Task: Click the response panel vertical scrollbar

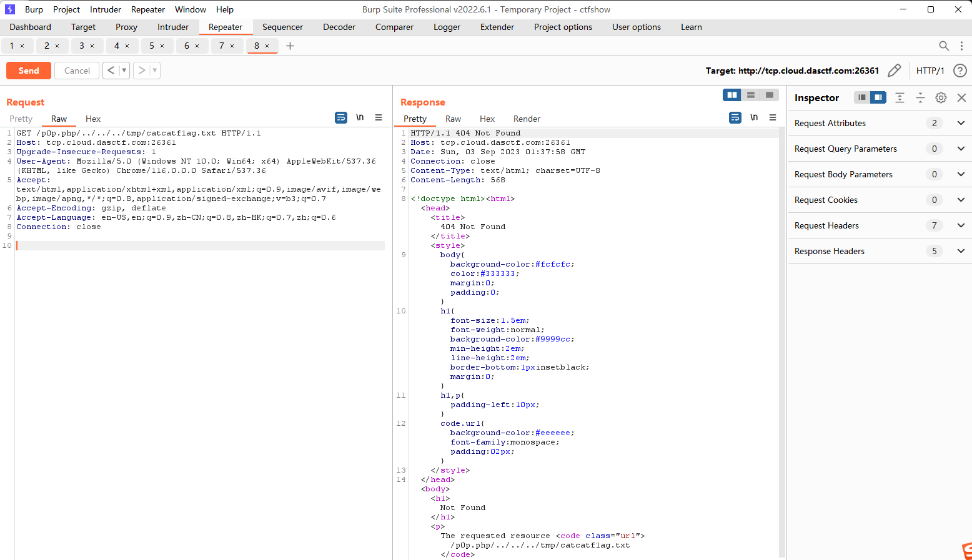Action: 782,343
